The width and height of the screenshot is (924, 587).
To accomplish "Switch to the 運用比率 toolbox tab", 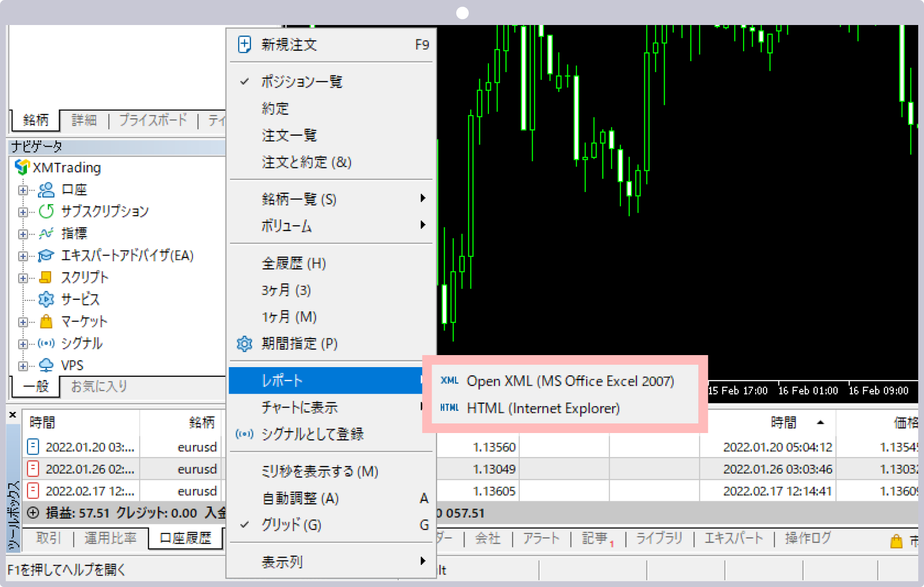I will point(110,538).
